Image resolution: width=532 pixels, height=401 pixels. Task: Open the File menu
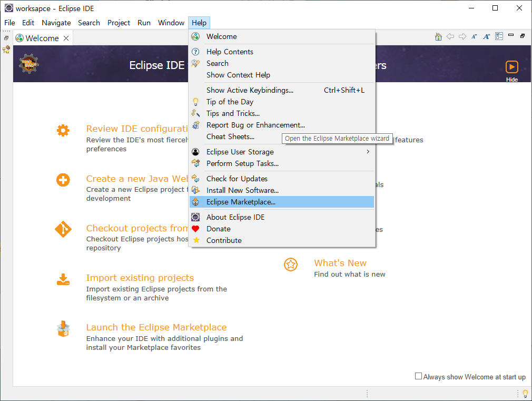9,23
